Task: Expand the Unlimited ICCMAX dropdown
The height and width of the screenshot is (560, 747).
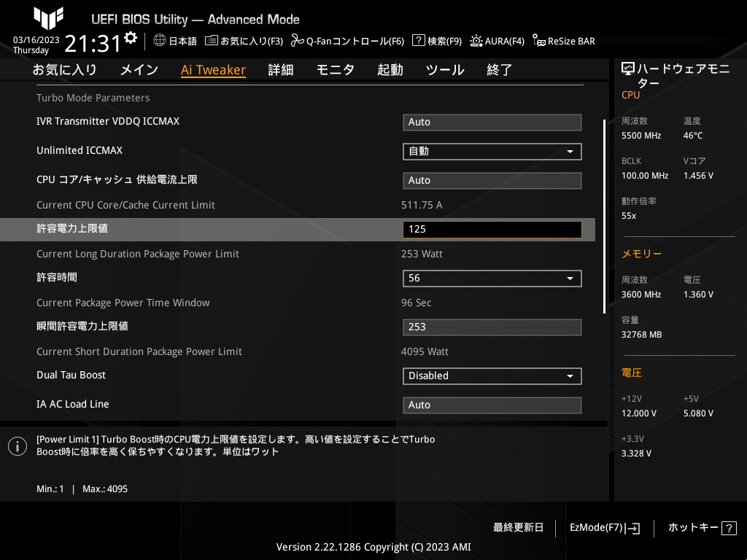Action: pos(492,152)
